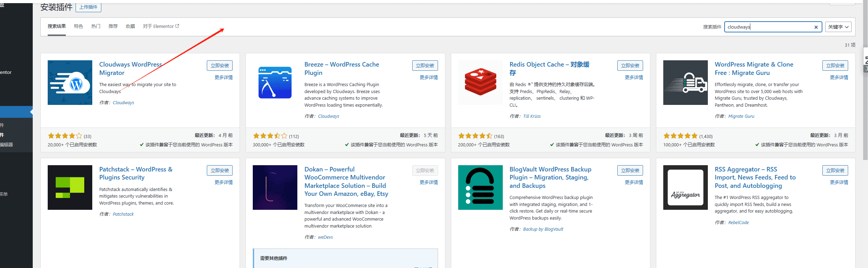This screenshot has height=268, width=868.
Task: Click the Redis Object Cache plugin icon
Action: tap(480, 83)
